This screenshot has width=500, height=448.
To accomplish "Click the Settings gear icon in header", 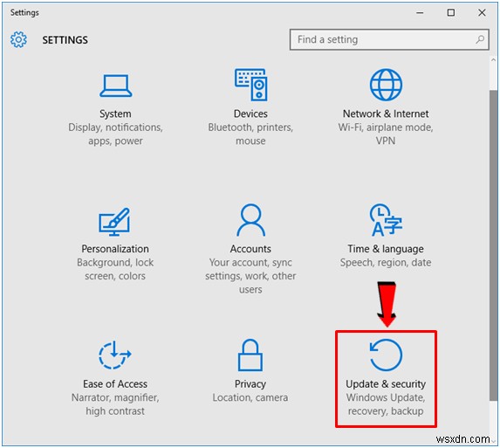I will 18,39.
